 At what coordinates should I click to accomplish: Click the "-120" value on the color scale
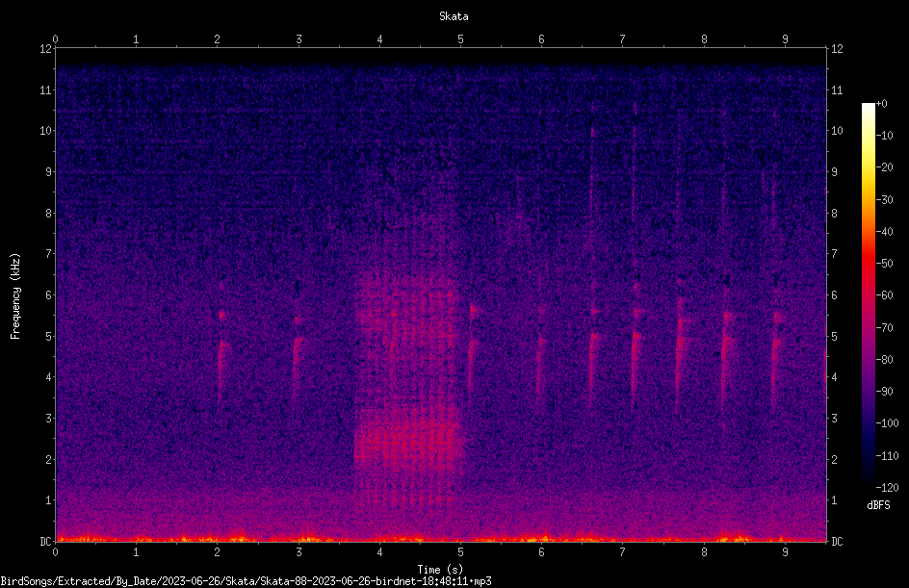pyautogui.click(x=887, y=488)
